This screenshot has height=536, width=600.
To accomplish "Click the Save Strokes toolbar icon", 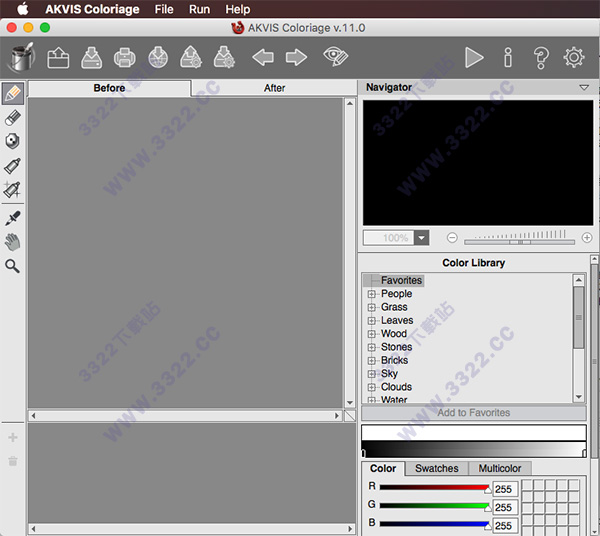I will pos(224,57).
